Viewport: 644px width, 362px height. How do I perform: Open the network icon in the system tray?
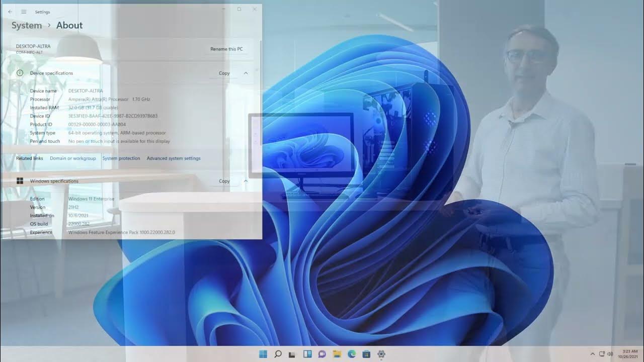602,354
